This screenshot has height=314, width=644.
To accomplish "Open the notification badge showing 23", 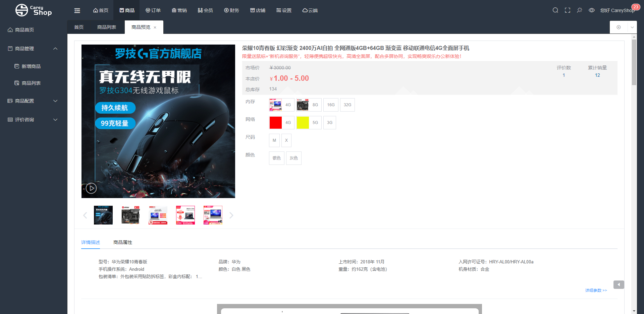I will pyautogui.click(x=636, y=7).
